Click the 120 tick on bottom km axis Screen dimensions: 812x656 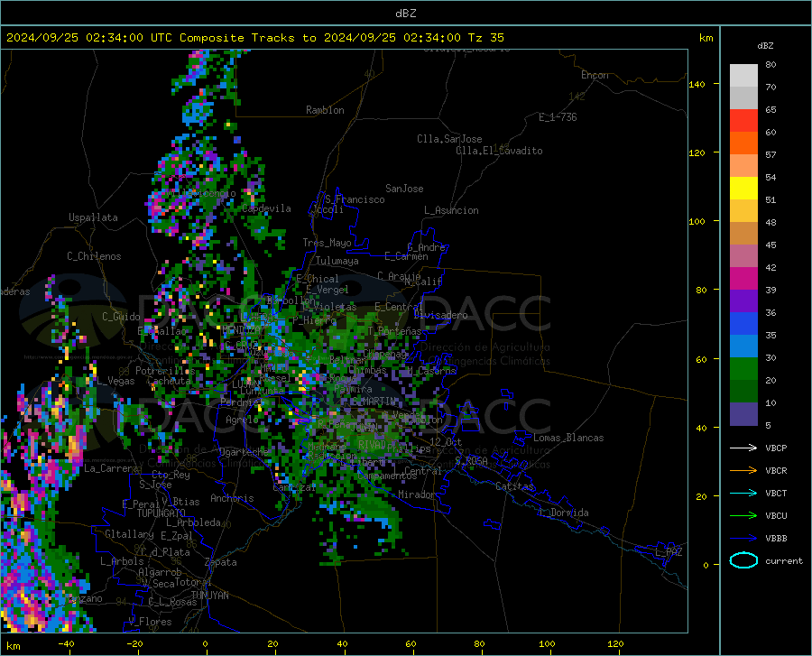point(615,643)
